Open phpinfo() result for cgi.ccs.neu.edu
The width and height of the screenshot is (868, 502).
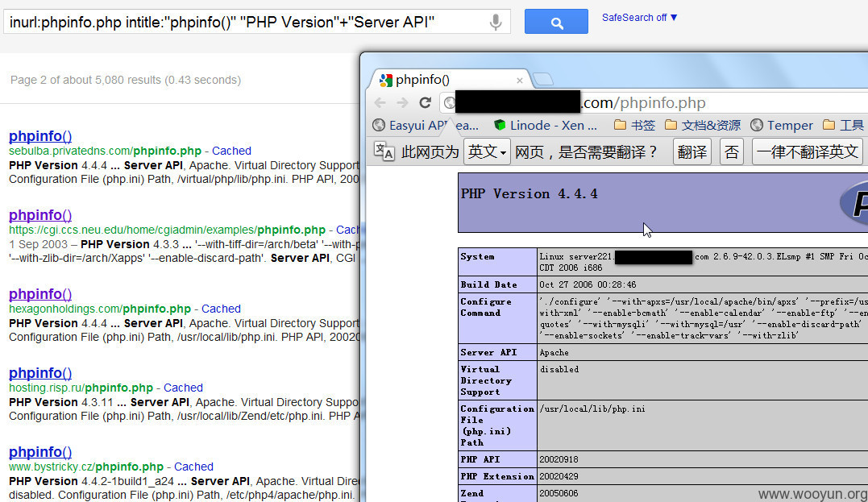pos(40,215)
